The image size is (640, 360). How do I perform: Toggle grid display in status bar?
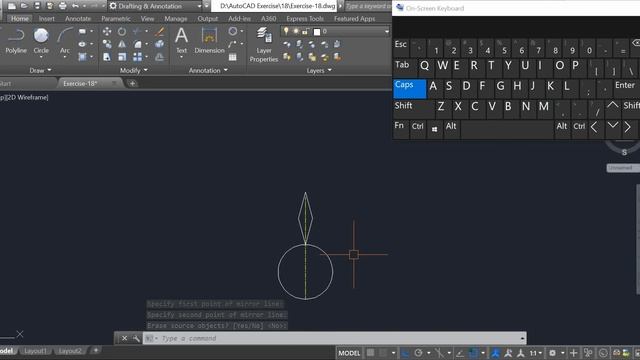[x=370, y=353]
